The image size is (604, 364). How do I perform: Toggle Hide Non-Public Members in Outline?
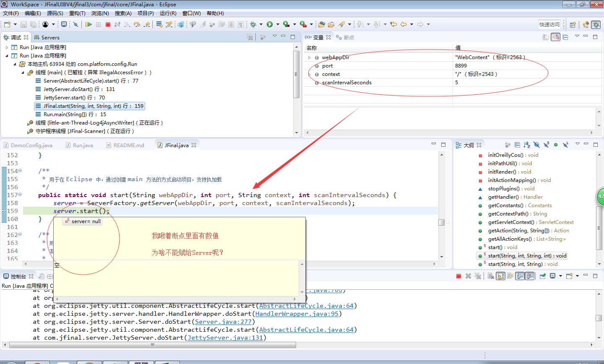(556, 145)
